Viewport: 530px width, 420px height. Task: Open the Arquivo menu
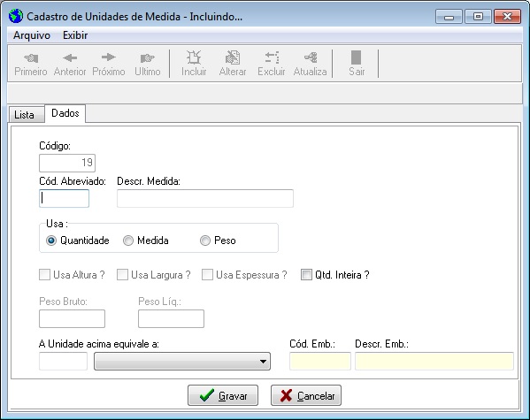[32, 35]
